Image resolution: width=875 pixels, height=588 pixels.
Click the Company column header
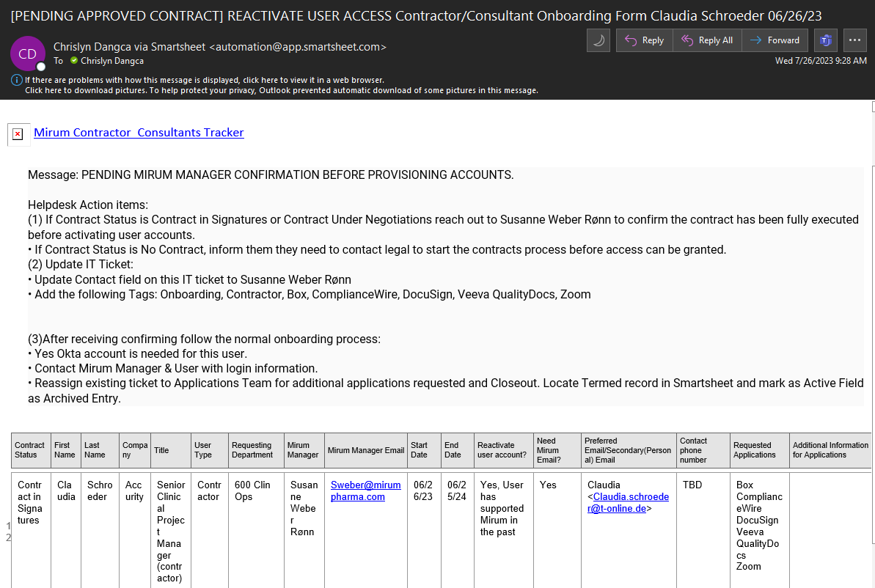tap(134, 450)
